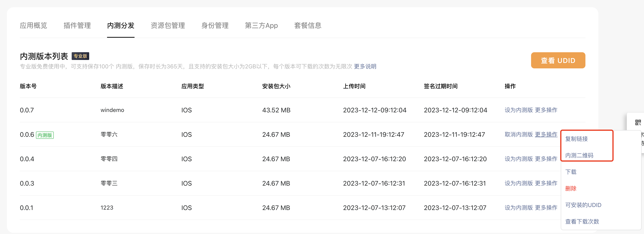Click 下载 in the dropdown menu
This screenshot has width=644, height=234.
tap(571, 172)
